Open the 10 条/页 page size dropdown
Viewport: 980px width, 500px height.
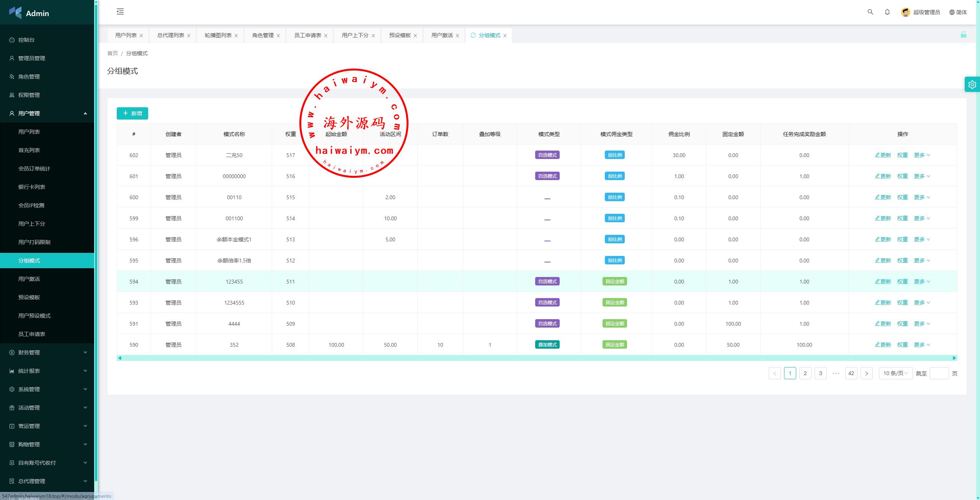coord(895,373)
